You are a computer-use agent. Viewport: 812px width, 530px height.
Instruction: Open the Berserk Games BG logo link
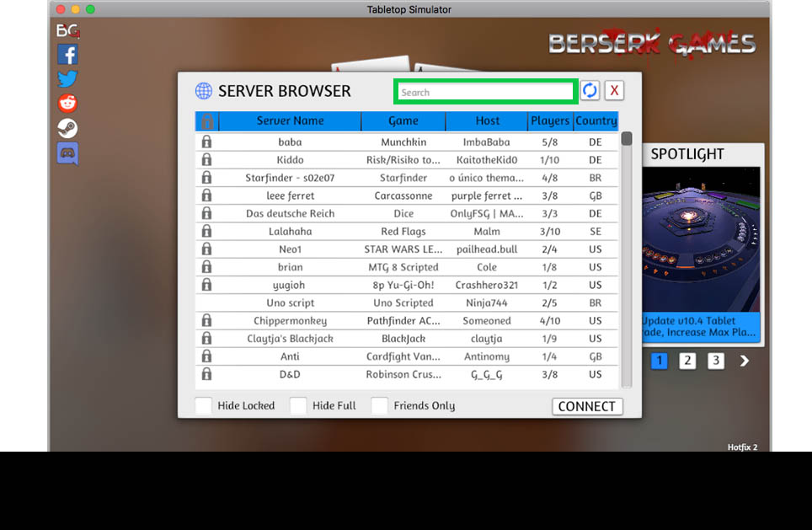pyautogui.click(x=68, y=31)
